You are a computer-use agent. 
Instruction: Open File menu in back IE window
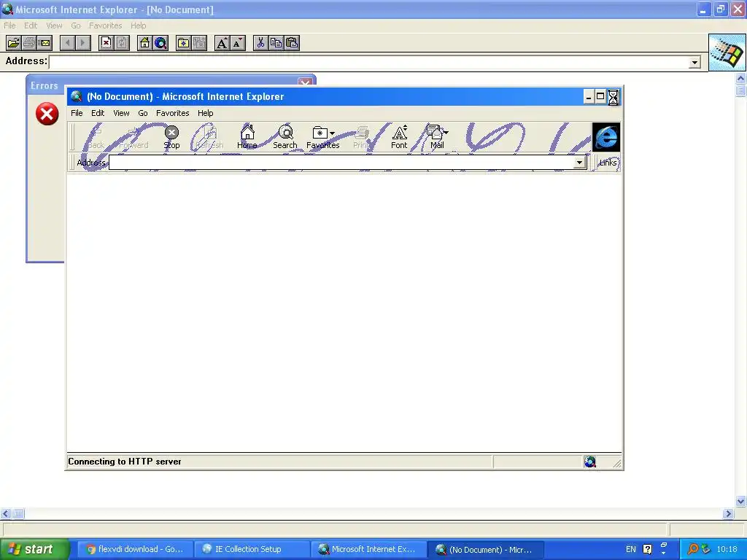pos(9,26)
